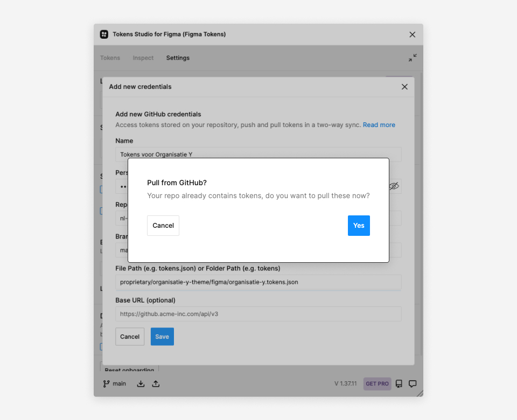Click the Tokens Studio plugin logo icon
This screenshot has width=517, height=420.
[104, 34]
